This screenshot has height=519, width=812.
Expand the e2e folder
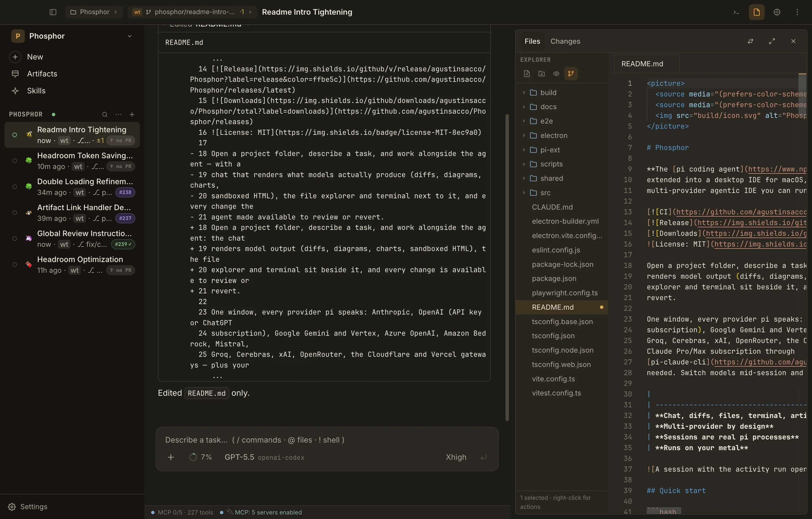coord(561,121)
